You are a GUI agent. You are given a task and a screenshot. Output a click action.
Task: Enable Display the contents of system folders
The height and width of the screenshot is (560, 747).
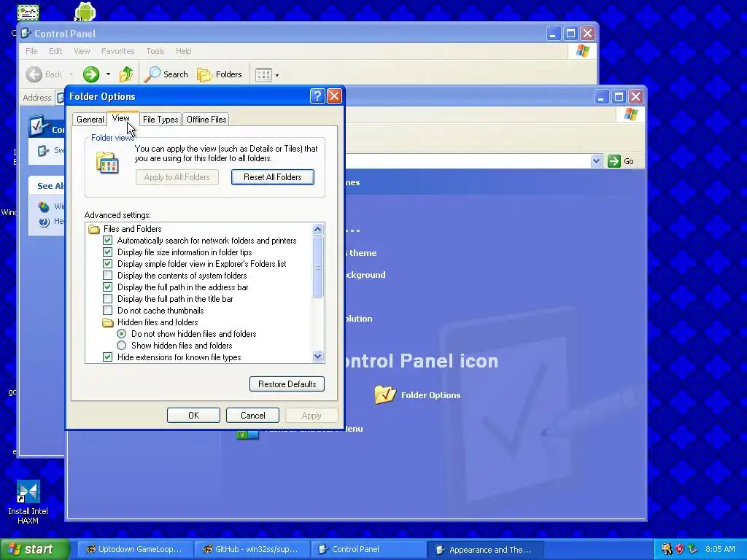pyautogui.click(x=108, y=276)
